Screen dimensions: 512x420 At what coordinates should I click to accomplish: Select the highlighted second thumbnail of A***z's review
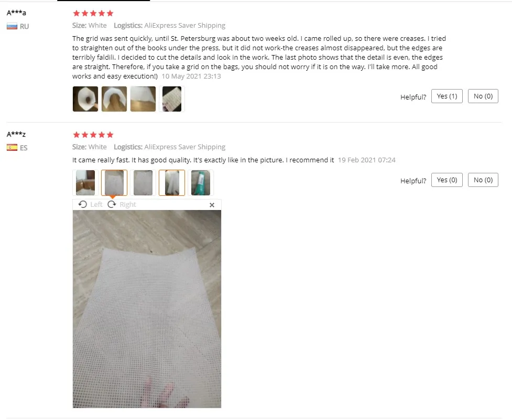114,183
